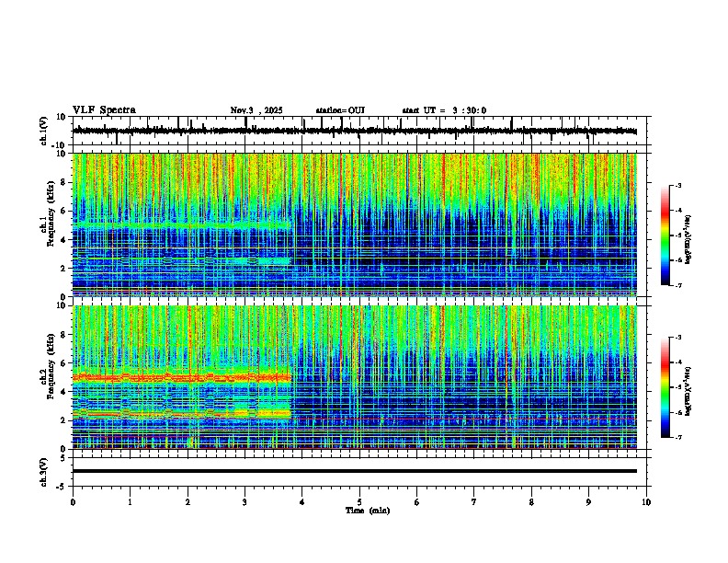728x563 pixels.
Task: Click time axis tick label "4"
Action: coord(302,502)
